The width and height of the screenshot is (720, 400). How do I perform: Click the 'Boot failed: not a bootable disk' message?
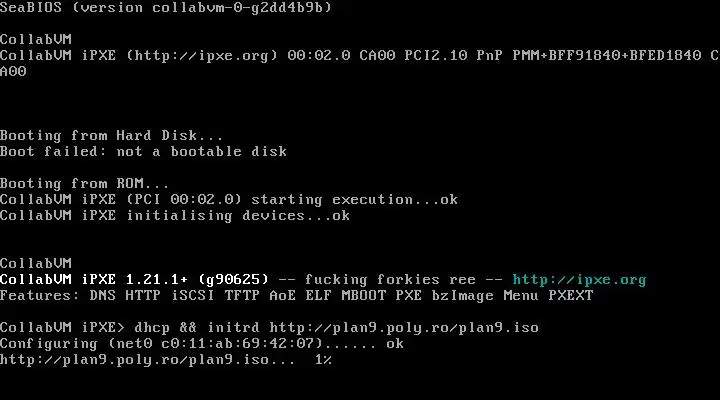(x=143, y=152)
